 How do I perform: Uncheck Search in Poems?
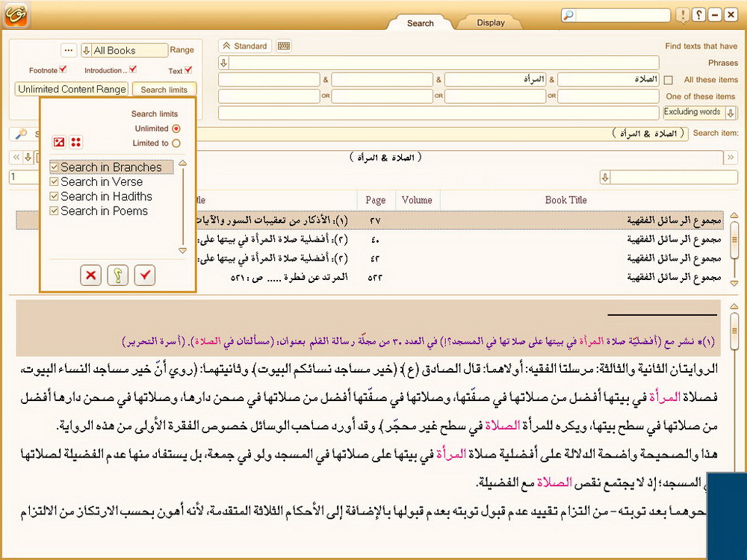click(55, 211)
